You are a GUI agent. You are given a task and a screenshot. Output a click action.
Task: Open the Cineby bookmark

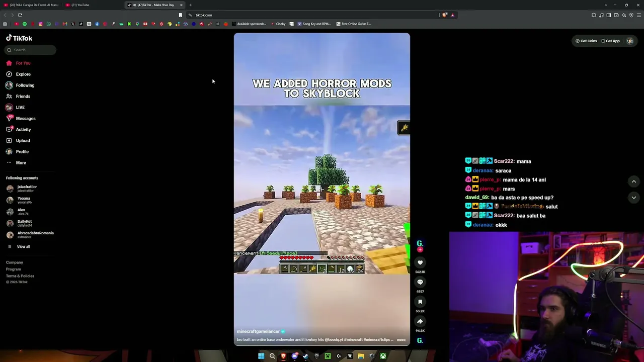tap(278, 24)
